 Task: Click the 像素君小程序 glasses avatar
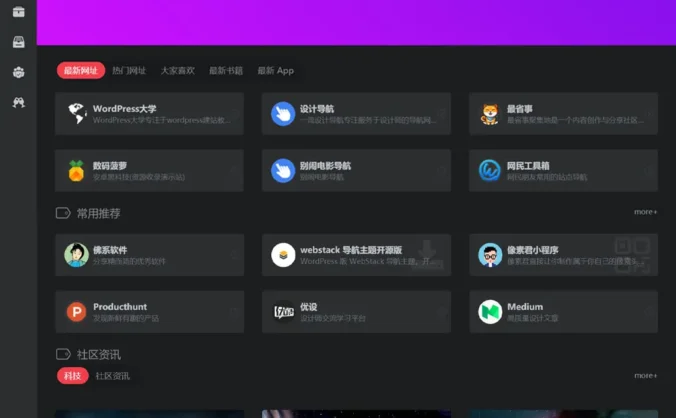tap(490, 255)
